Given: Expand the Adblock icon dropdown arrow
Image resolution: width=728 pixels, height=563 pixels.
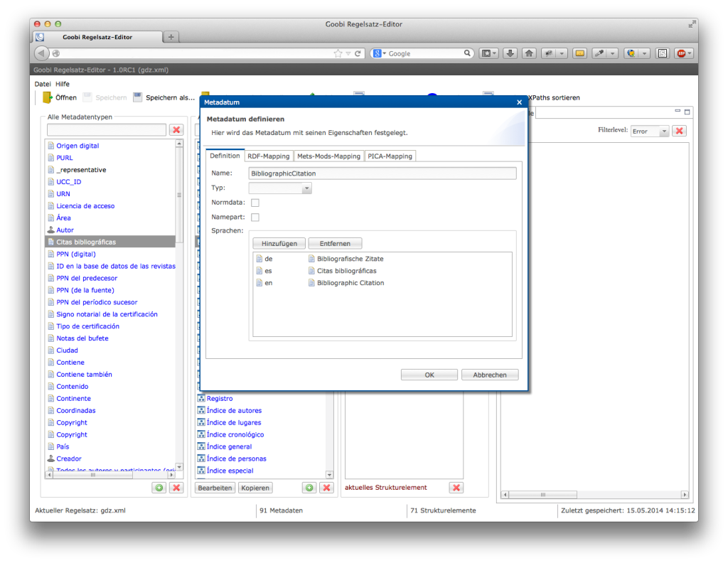Looking at the screenshot, I should click(690, 53).
